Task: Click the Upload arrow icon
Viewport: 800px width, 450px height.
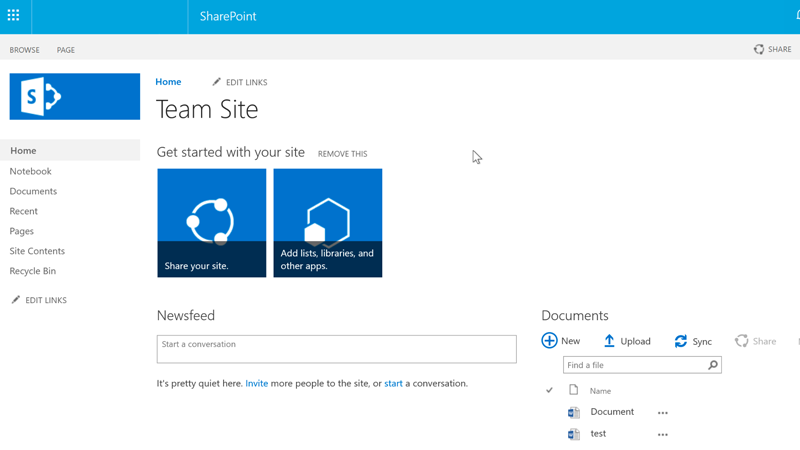Action: click(609, 341)
